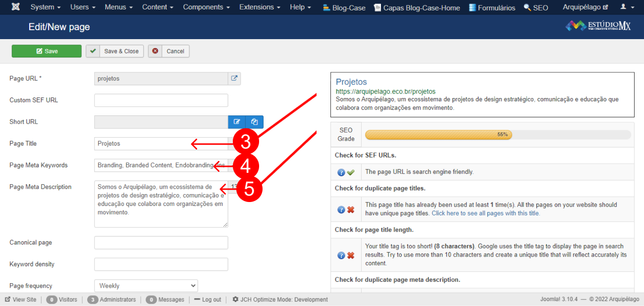
Task: Cancel editing the page
Action: click(x=169, y=51)
